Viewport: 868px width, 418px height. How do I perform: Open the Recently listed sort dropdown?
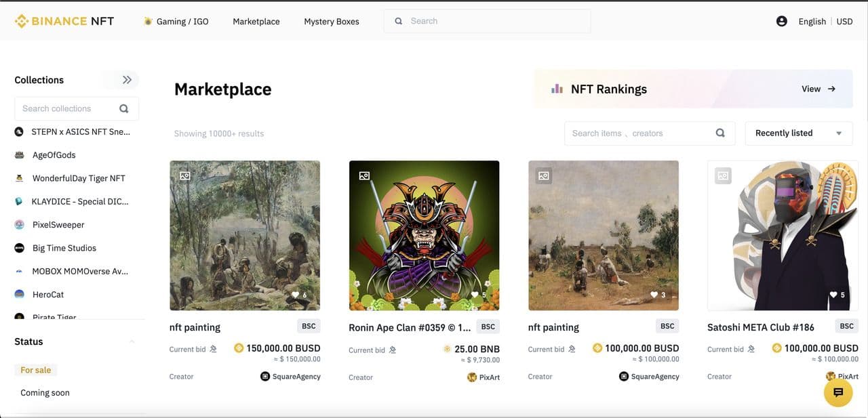click(798, 133)
